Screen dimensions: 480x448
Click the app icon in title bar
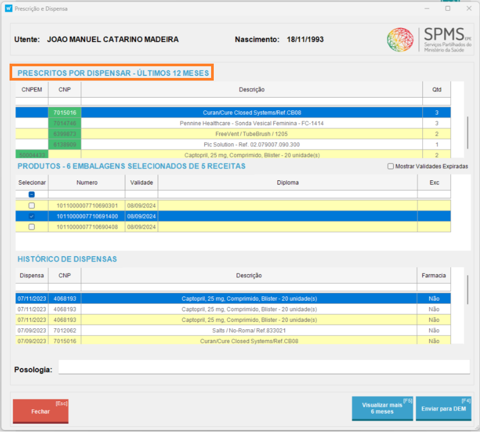pyautogui.click(x=8, y=8)
